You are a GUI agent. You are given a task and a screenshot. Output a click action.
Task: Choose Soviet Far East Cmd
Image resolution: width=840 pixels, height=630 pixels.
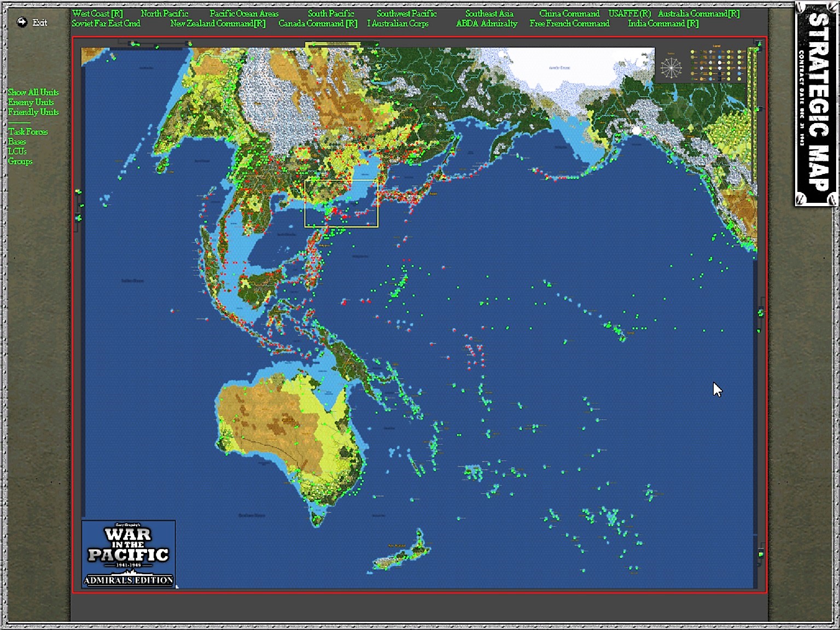coord(106,24)
